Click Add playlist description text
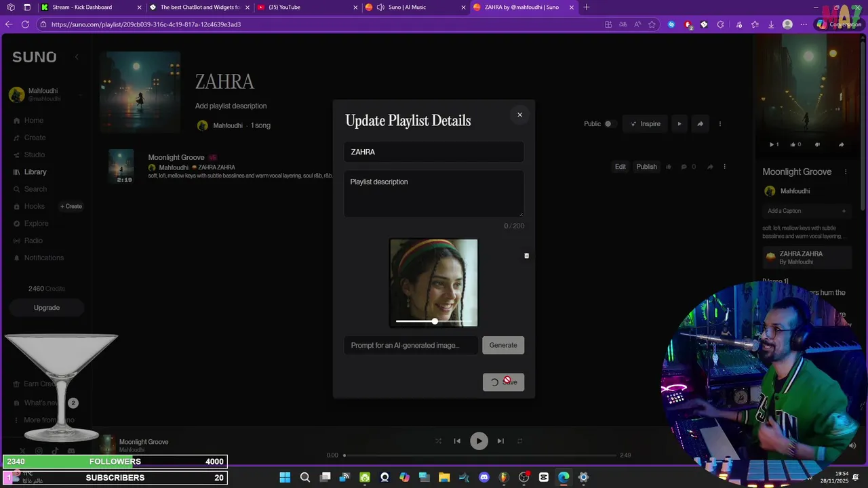The image size is (868, 488). coord(231,106)
